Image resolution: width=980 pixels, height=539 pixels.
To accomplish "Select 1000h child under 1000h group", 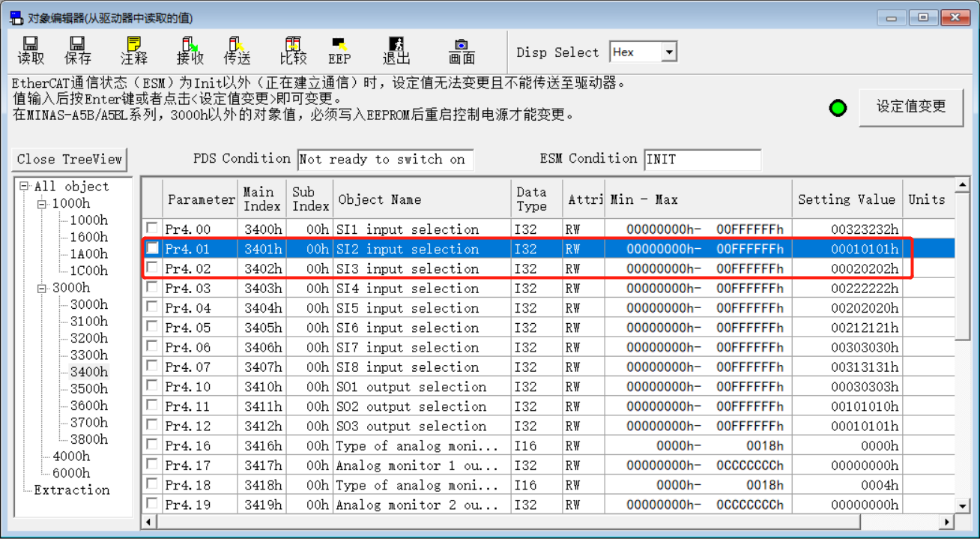I will pyautogui.click(x=88, y=220).
